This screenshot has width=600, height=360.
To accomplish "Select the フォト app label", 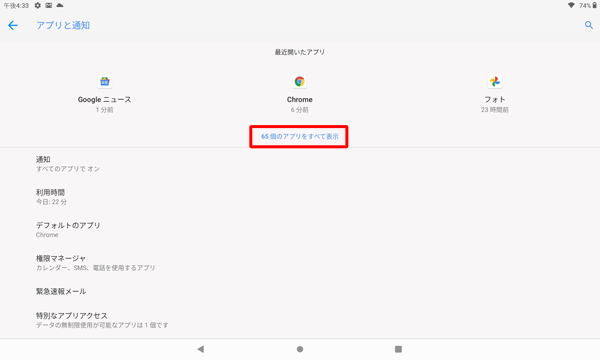I will pos(495,99).
